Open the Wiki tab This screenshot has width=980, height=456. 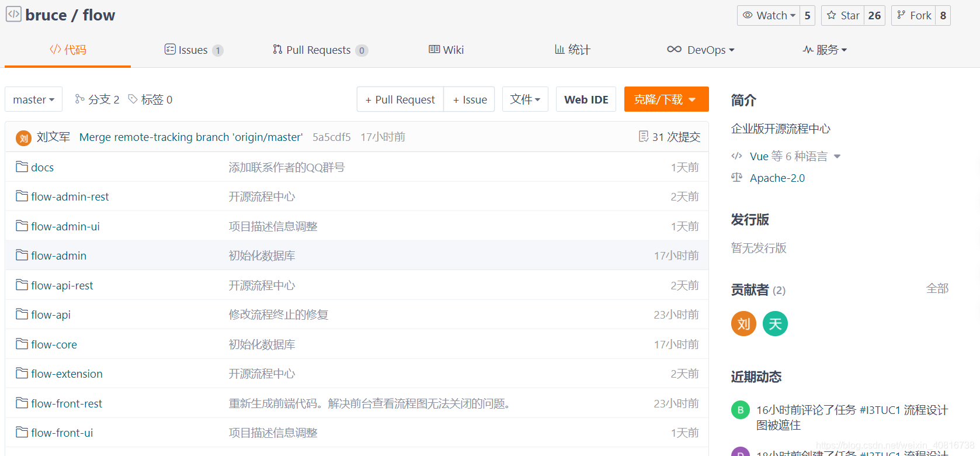pyautogui.click(x=446, y=50)
